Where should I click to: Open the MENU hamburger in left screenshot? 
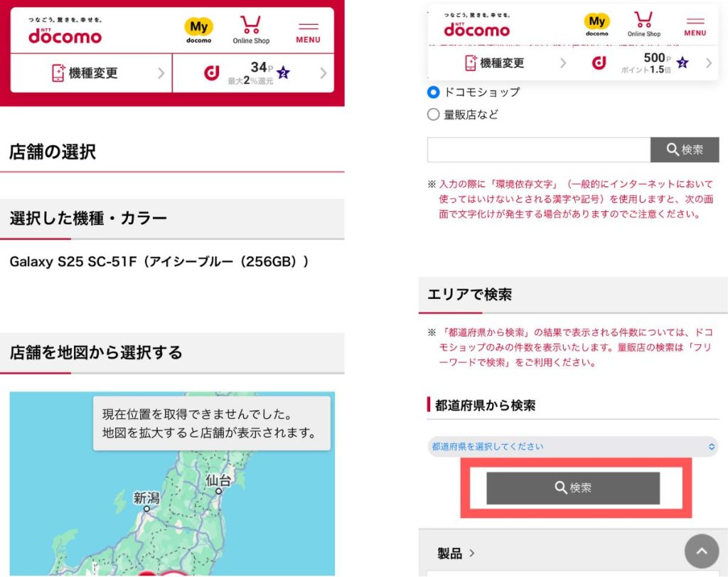[309, 33]
